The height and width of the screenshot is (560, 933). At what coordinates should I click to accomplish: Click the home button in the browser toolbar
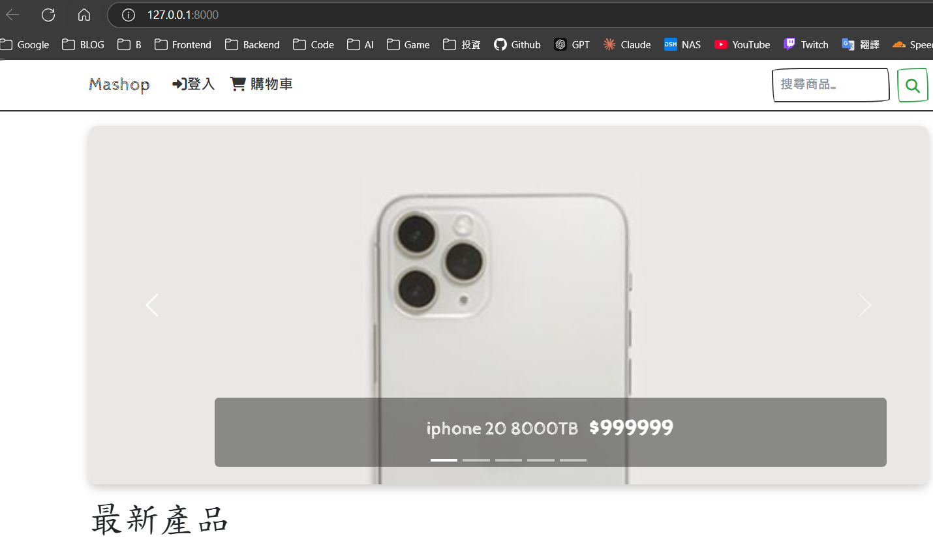[84, 14]
